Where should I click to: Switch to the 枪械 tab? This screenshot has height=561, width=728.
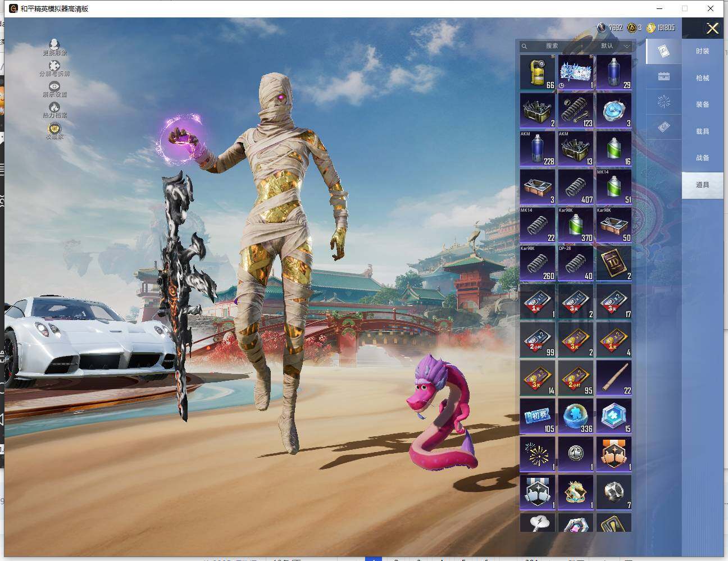[702, 78]
